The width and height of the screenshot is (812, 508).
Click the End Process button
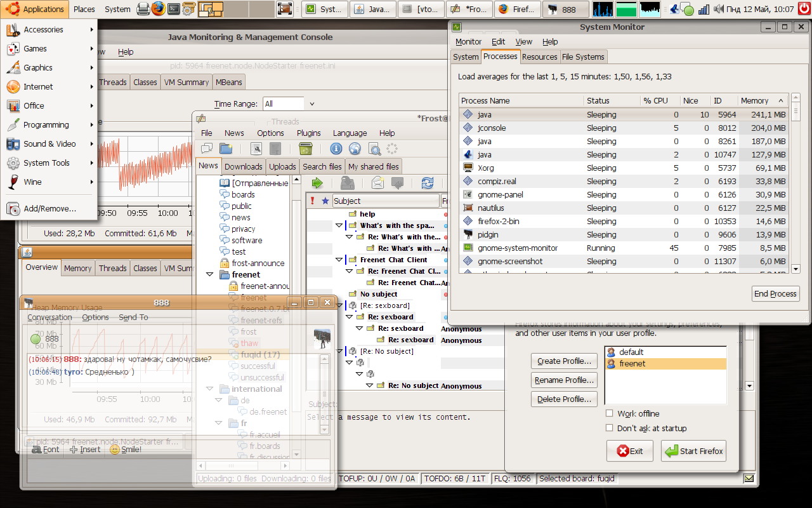point(775,293)
